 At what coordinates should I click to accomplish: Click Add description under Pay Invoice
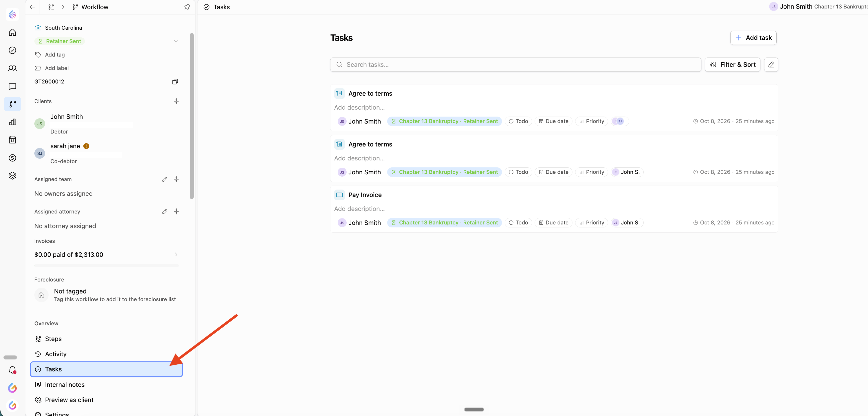pyautogui.click(x=359, y=209)
